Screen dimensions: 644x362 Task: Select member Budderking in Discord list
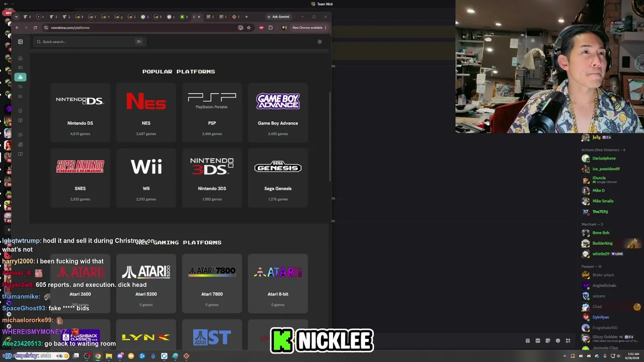coord(610,243)
